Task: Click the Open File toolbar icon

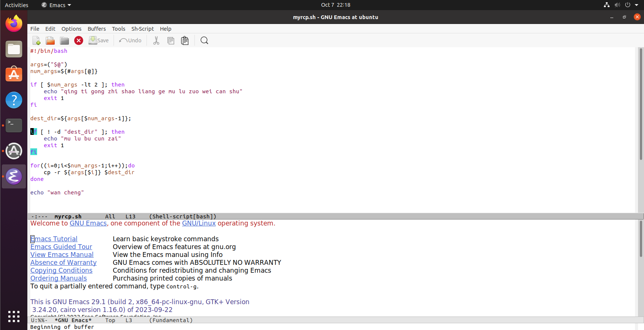Action: (50, 40)
